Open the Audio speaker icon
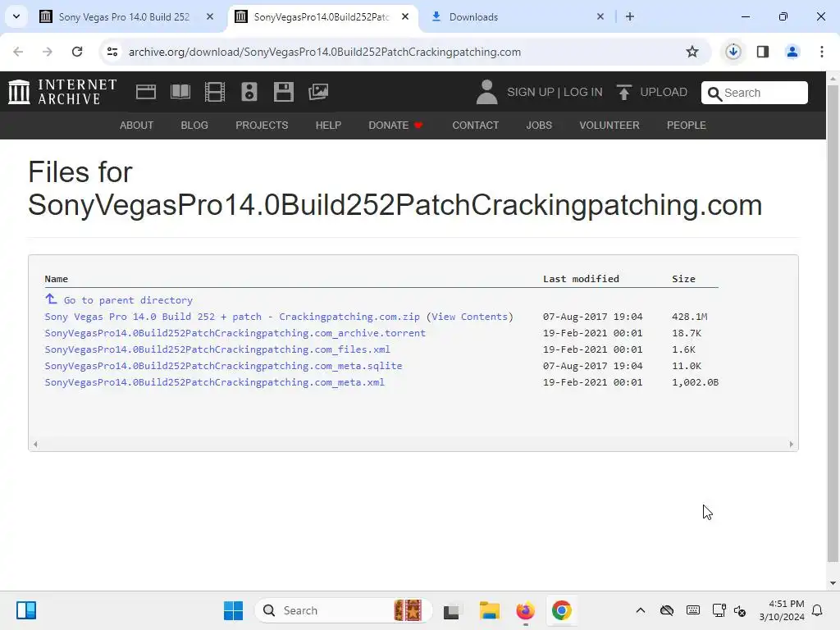 click(249, 92)
